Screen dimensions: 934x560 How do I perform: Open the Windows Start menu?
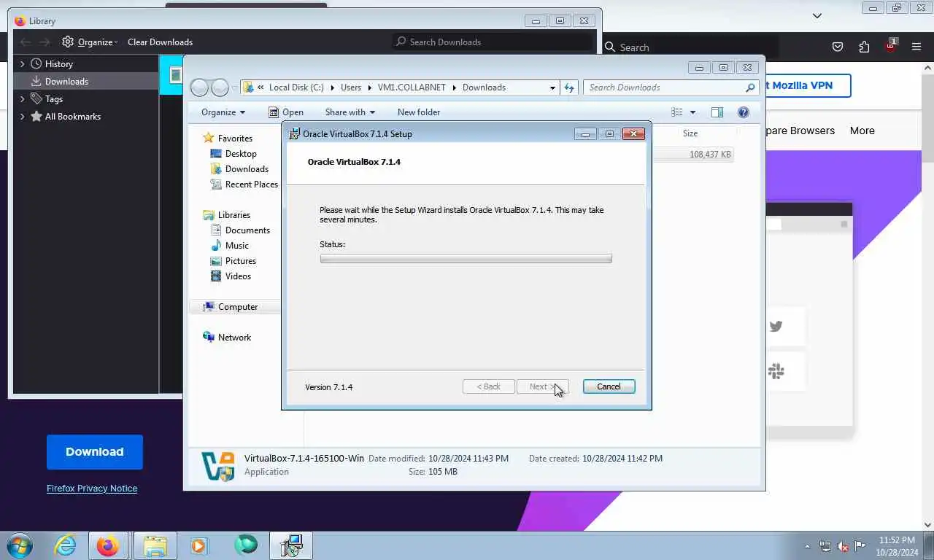tap(20, 545)
